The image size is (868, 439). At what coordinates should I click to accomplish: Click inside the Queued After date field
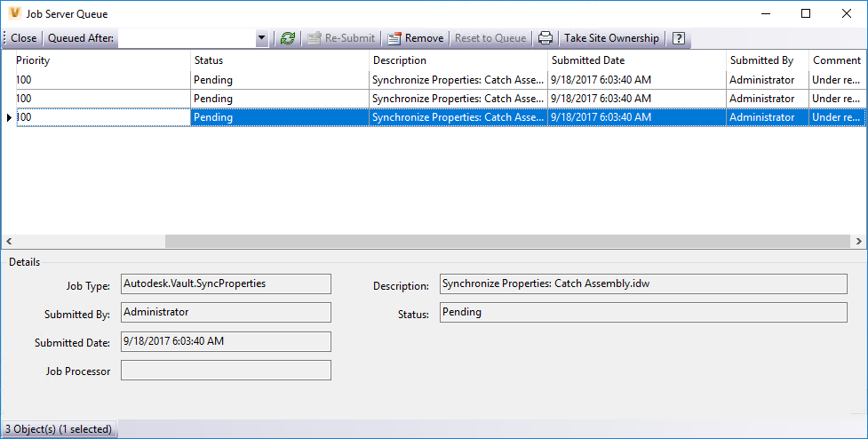(187, 38)
